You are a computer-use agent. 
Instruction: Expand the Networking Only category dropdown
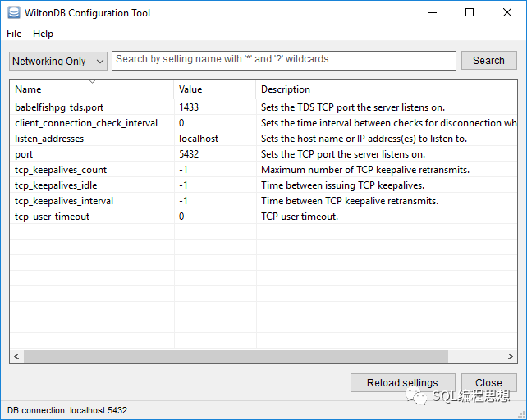(x=58, y=61)
